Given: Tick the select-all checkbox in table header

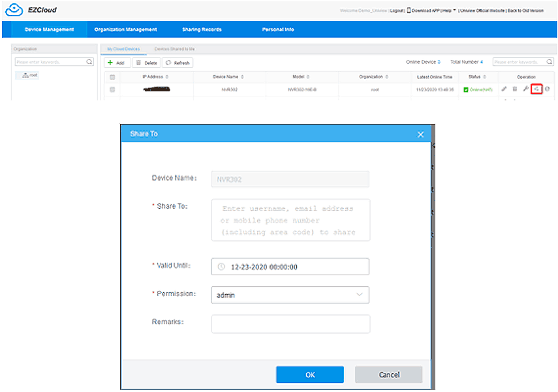Looking at the screenshot, I should coord(112,76).
